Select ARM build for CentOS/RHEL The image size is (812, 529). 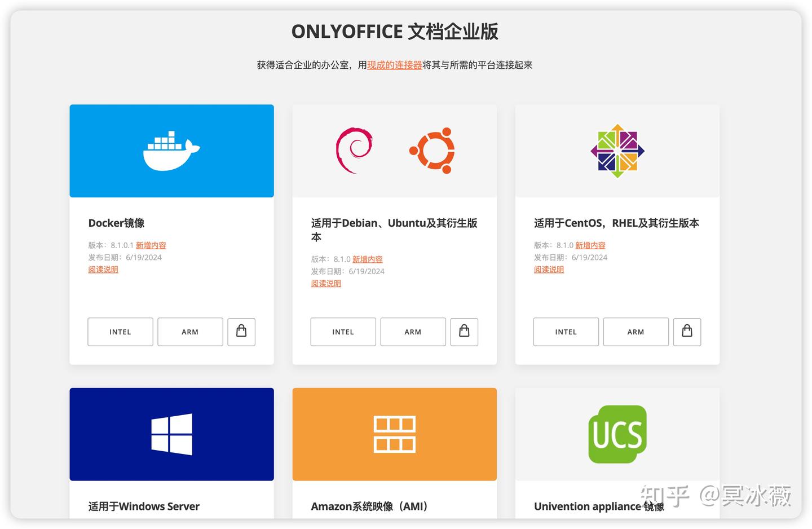point(636,332)
